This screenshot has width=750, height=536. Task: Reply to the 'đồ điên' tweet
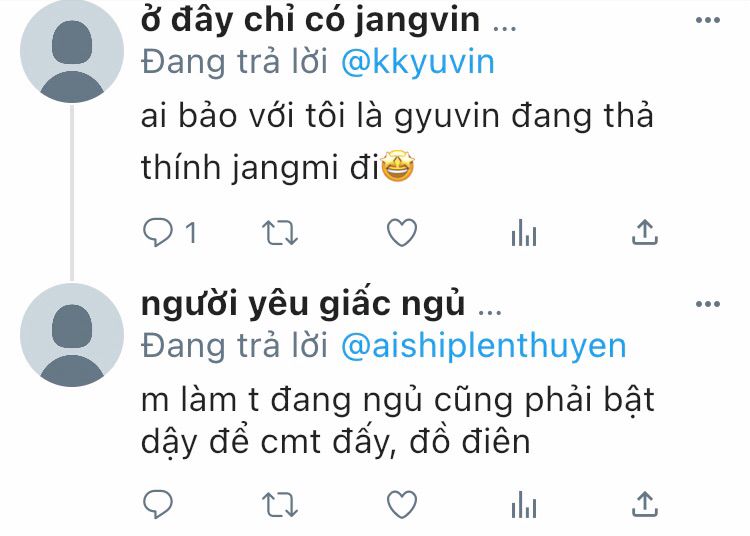point(158,504)
